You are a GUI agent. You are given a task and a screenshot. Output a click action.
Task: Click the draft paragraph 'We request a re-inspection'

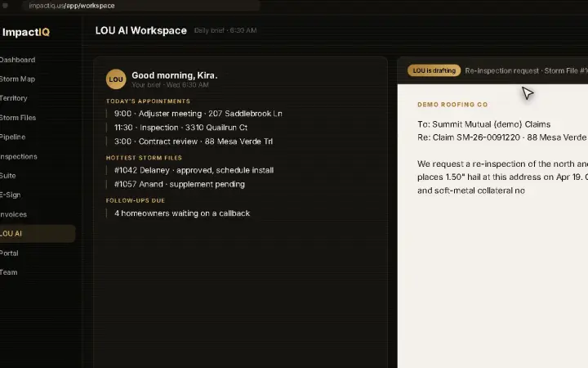[x=502, y=177]
